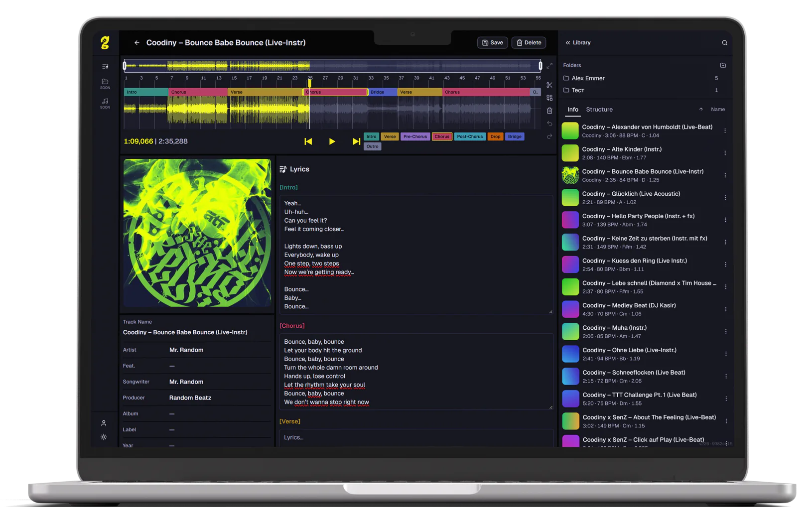This screenshot has height=532, width=812.
Task: Click the music notes sidebar icon
Action: [x=105, y=103]
